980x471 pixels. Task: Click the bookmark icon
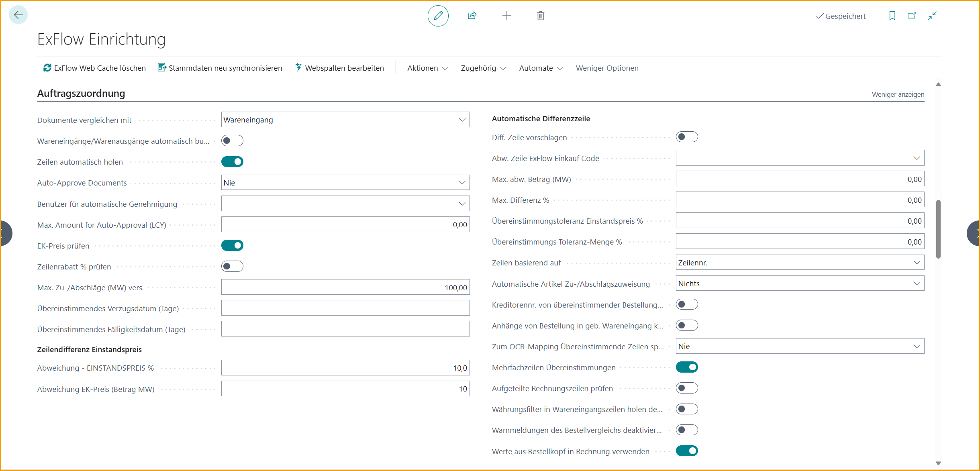pyautogui.click(x=892, y=16)
